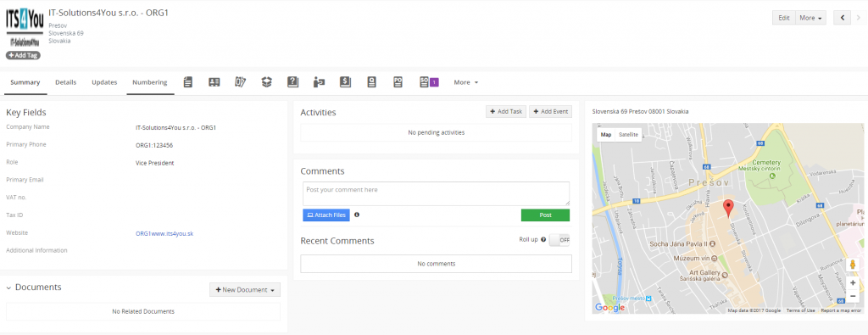Screen dimensions: 868x335
Task: Click the Additional Information label
Action: point(36,250)
